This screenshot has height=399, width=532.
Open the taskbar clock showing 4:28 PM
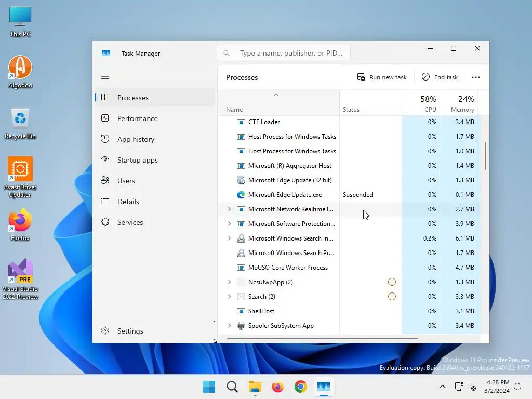[x=497, y=387]
